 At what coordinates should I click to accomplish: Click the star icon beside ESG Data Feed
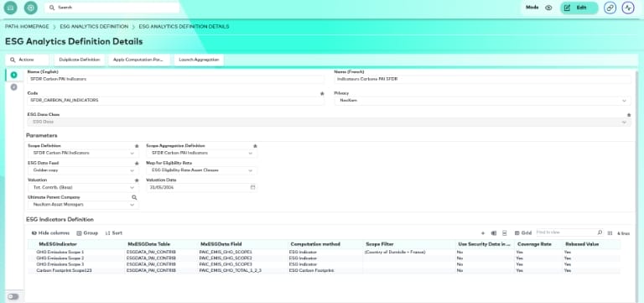click(x=137, y=163)
